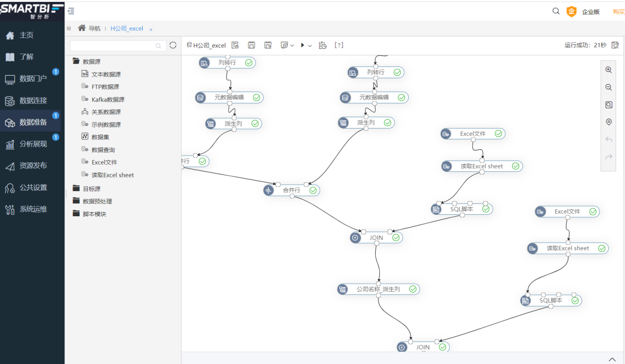Fit the workflow canvas to view
This screenshot has height=364, width=625.
[609, 105]
